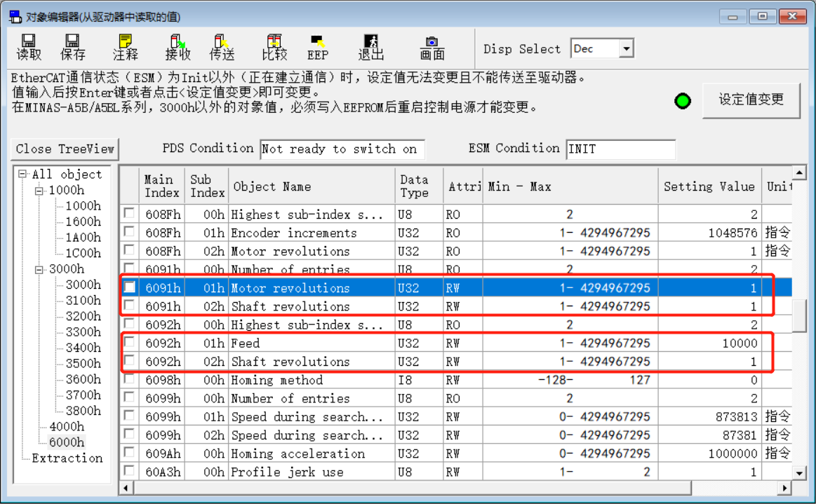
Task: Click the EEP write icon
Action: click(317, 48)
